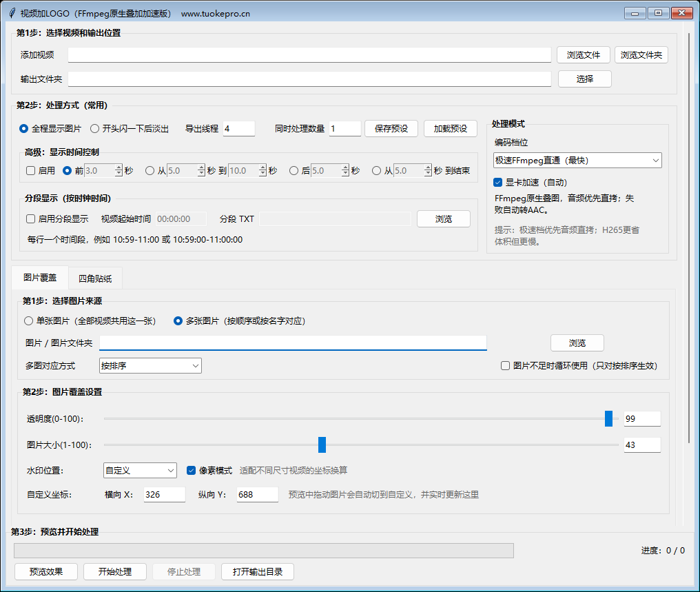Click the 导出线程 field showing 4
This screenshot has width=700, height=592.
(239, 129)
